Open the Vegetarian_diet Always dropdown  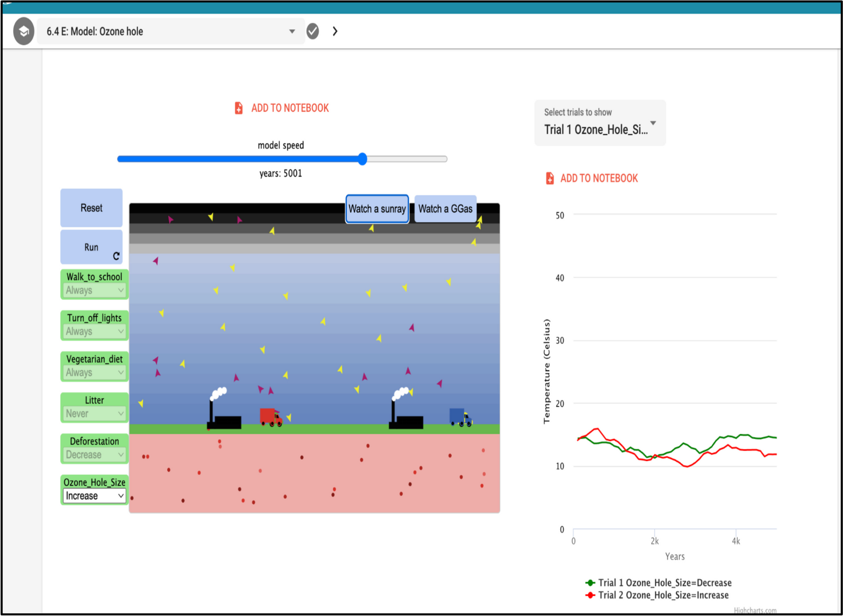95,372
